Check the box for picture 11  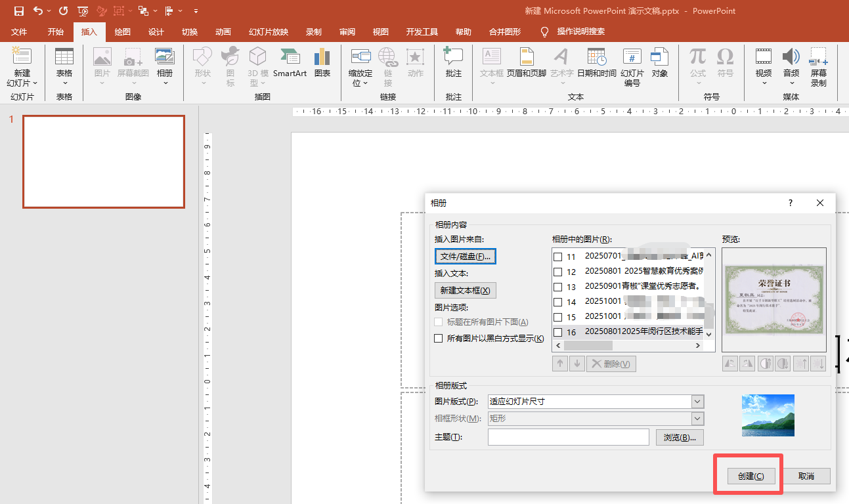pyautogui.click(x=557, y=257)
